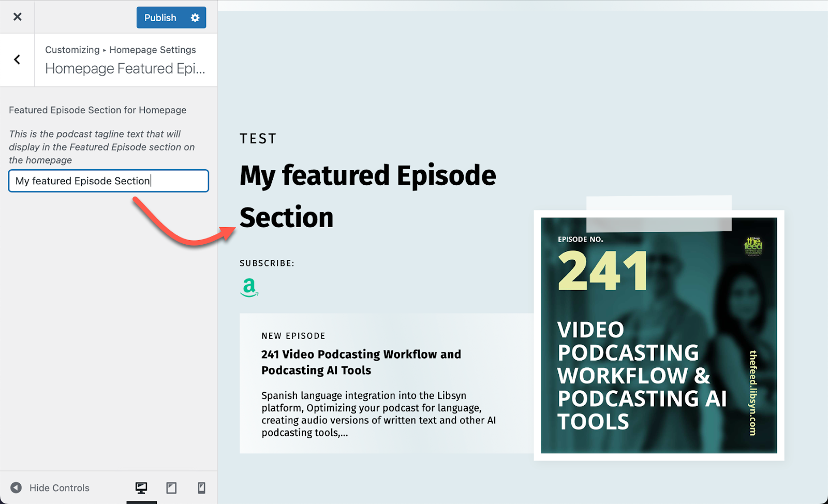Click the Amazon subscribe icon in preview
This screenshot has width=828, height=504.
(249, 287)
